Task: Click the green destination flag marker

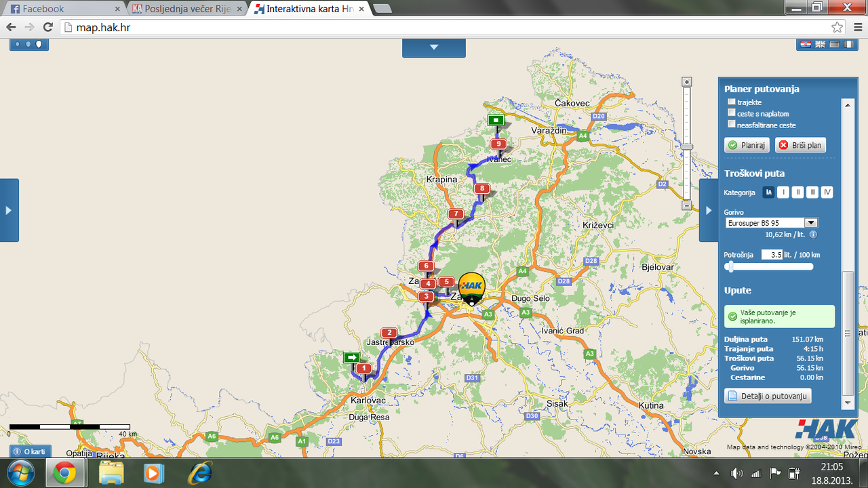Action: [x=496, y=121]
